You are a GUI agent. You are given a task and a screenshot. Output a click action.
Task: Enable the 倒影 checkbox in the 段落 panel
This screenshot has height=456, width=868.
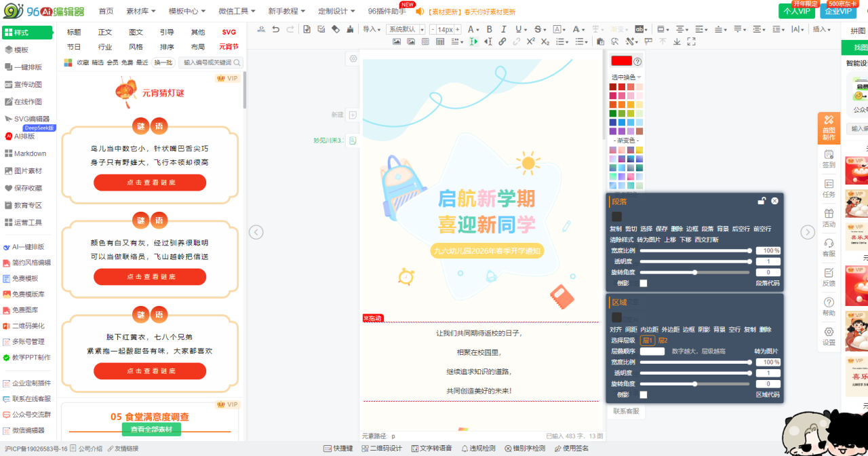click(644, 283)
